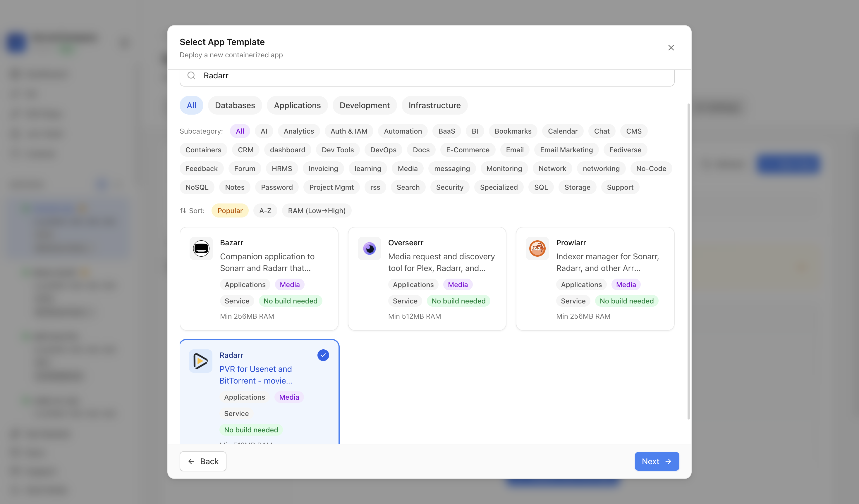859x504 pixels.
Task: Select the Databases category tab
Action: 235,105
